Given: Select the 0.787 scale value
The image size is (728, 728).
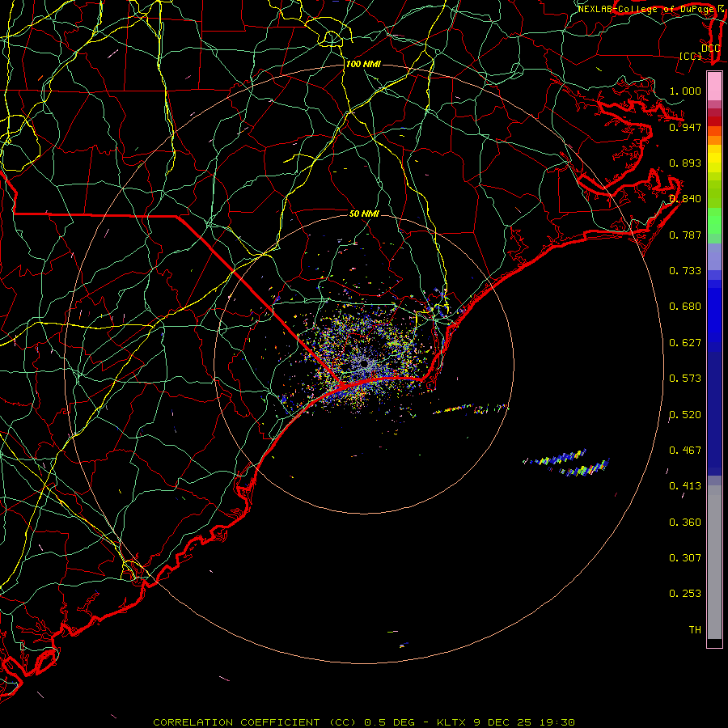Looking at the screenshot, I should coord(685,235).
